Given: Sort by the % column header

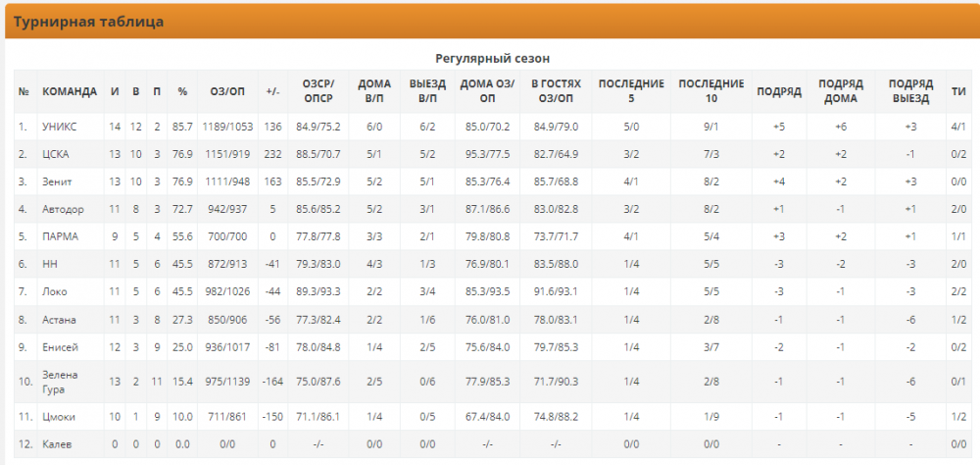Looking at the screenshot, I should 182,91.
